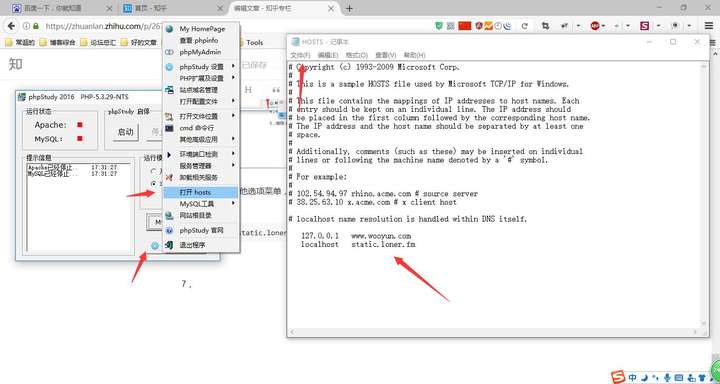Click the browser back arrow

click(x=11, y=26)
